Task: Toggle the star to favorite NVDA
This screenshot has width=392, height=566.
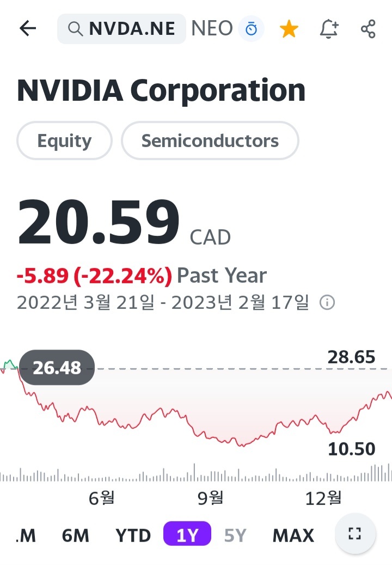Action: 289,28
